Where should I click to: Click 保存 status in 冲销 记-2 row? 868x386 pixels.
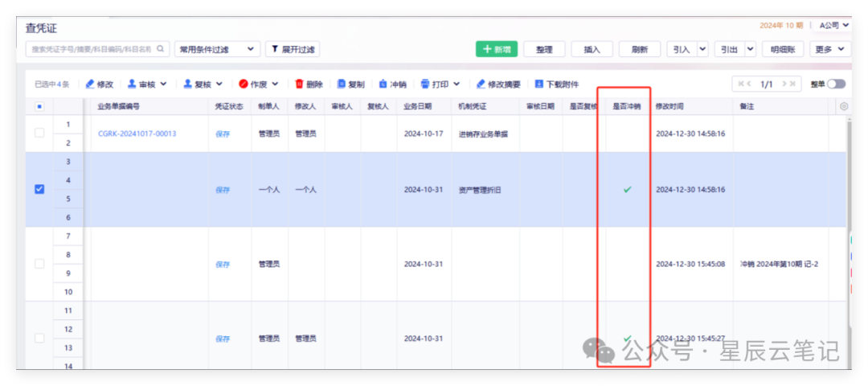223,264
